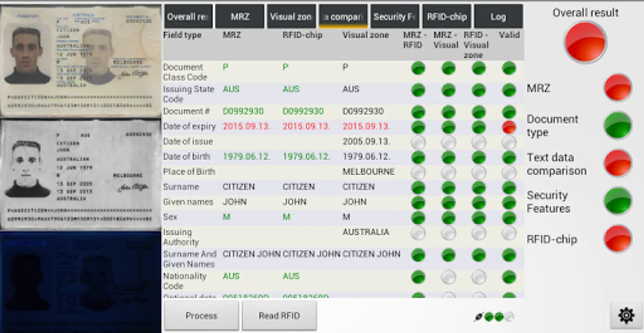Open settings with the gear icon

pos(626,316)
